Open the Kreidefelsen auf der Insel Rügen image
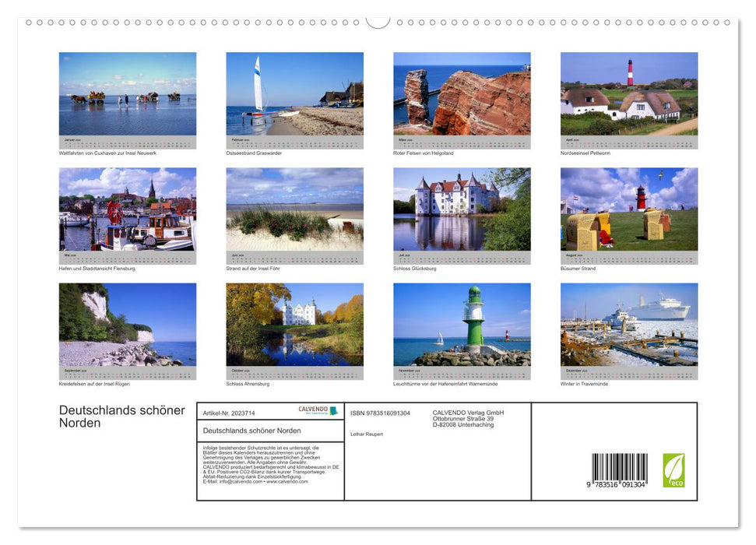Screen dimensions: 756x545 coord(127,327)
